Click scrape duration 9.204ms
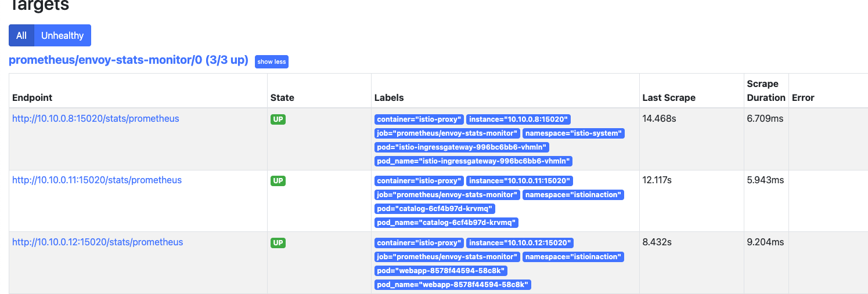The height and width of the screenshot is (294, 868). (765, 242)
